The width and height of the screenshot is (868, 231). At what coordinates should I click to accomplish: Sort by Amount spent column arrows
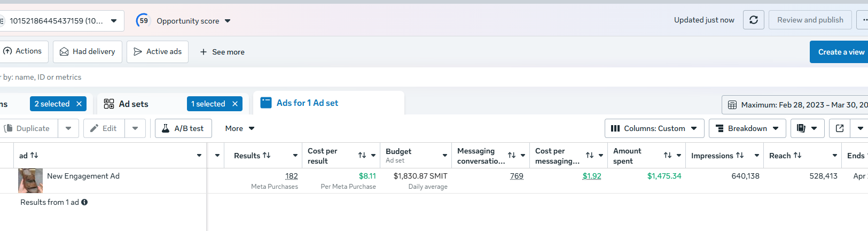tap(668, 156)
